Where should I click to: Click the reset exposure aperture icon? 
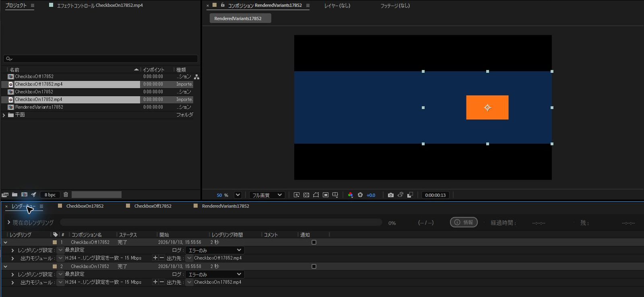360,195
